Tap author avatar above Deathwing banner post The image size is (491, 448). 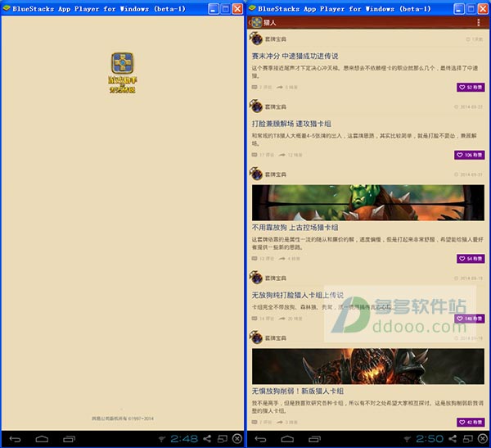coord(256,337)
